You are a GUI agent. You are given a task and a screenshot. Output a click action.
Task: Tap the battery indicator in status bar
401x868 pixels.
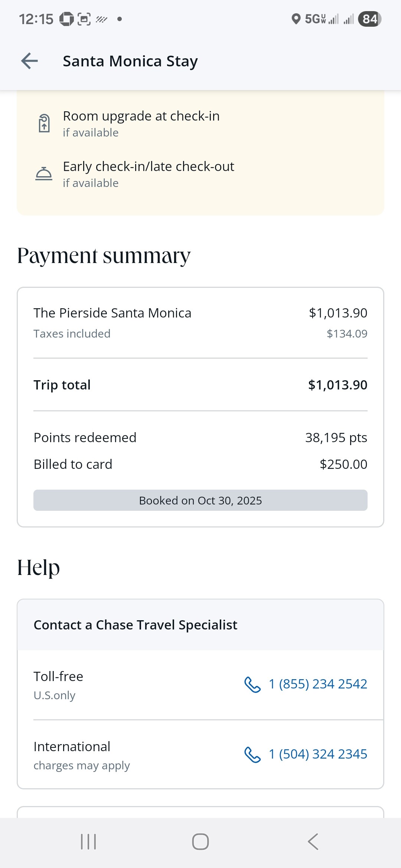[369, 19]
